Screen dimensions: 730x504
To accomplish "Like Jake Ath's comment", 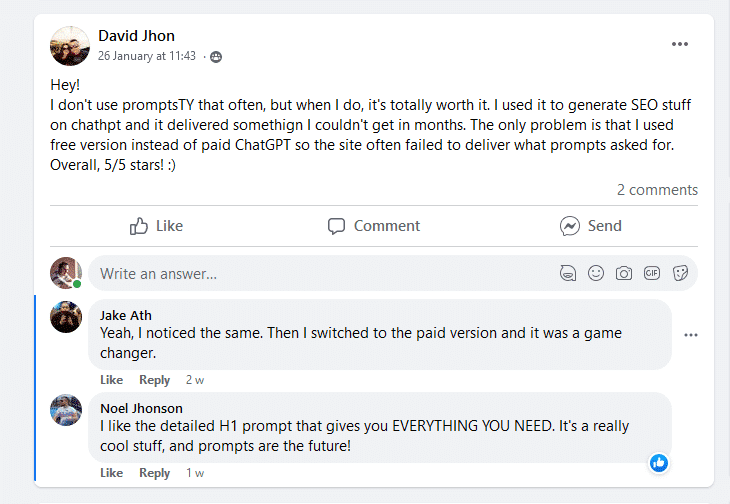I will (111, 380).
